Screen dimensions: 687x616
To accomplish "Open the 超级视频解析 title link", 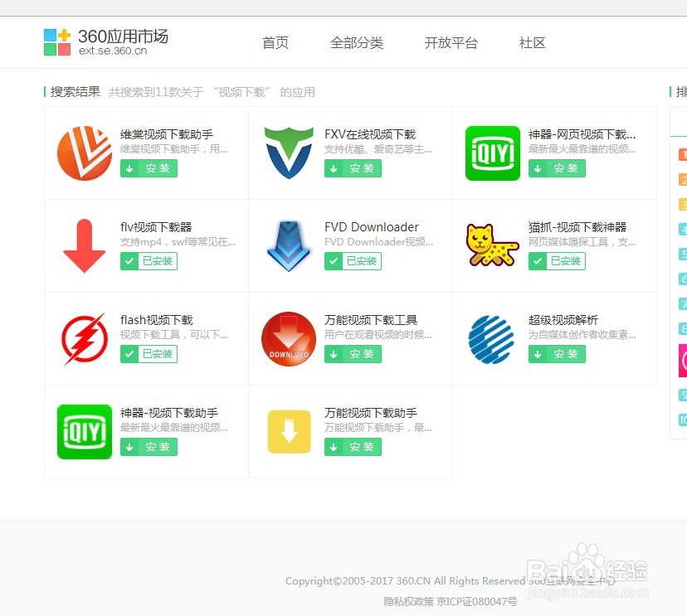I will point(563,320).
